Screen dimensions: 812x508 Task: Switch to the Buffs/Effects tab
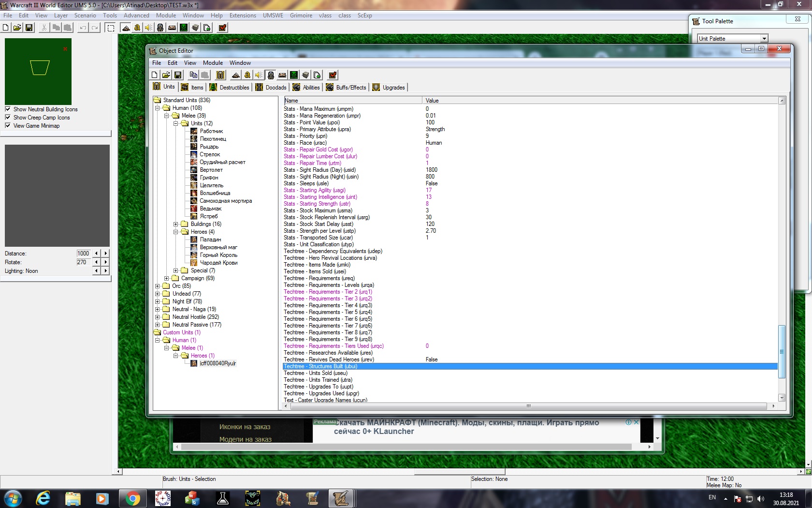coord(347,88)
